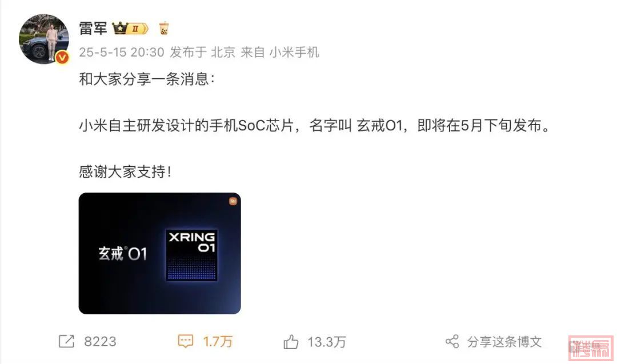The image size is (617, 364).
Task: Click the XRING O1 chip graphic
Action: pos(191,255)
